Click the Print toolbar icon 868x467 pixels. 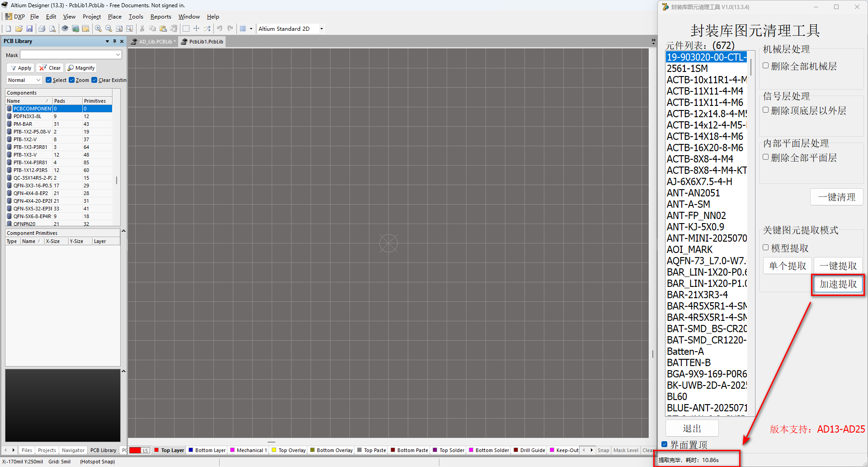click(42, 29)
